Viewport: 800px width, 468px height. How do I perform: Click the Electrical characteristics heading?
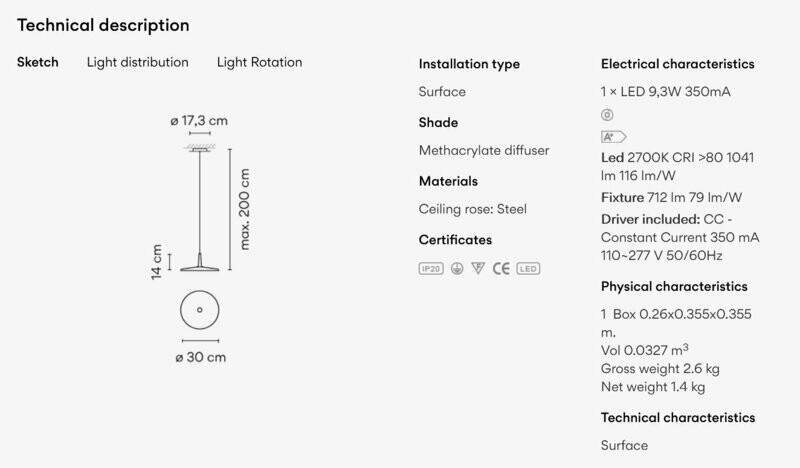678,64
